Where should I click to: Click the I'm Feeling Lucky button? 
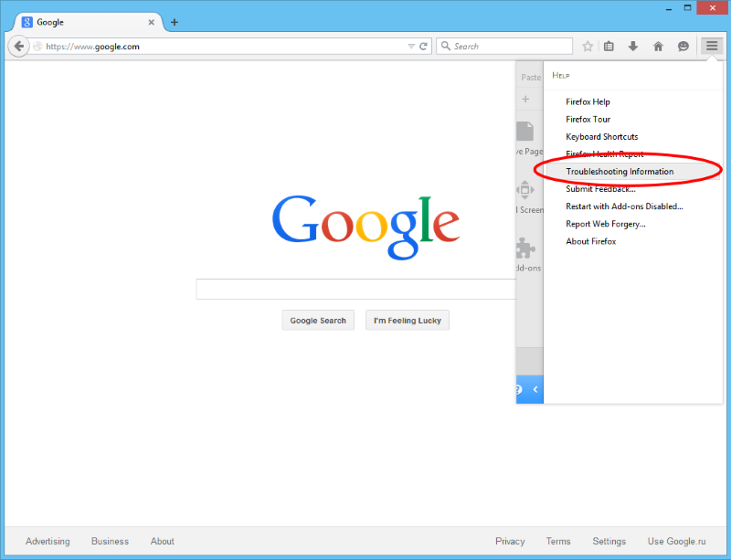pos(408,321)
